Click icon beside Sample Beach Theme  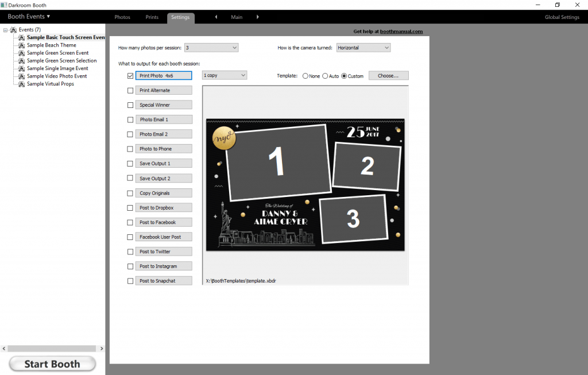tap(22, 45)
